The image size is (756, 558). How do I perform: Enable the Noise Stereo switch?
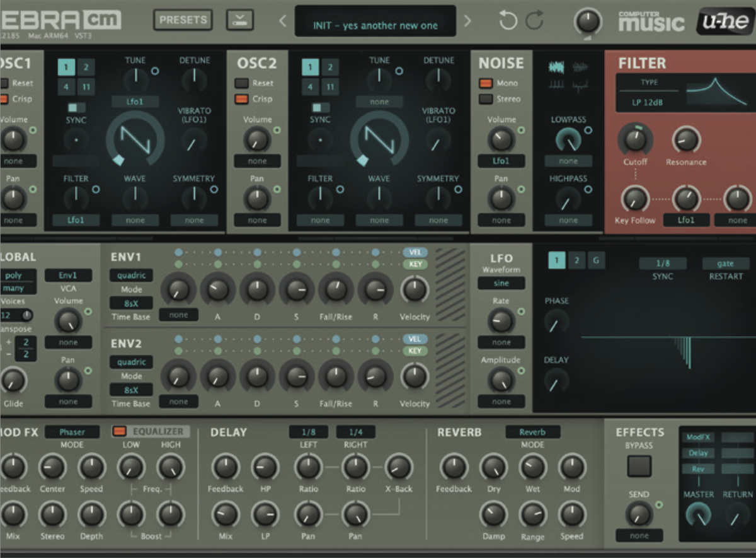tap(486, 99)
